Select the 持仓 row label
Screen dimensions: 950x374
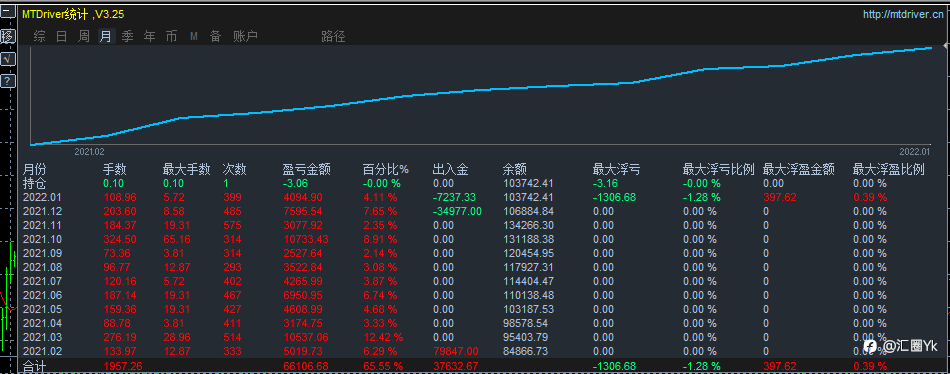[35, 183]
